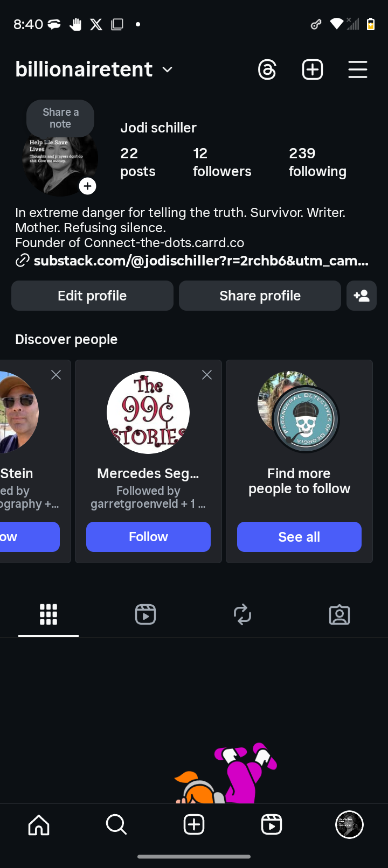Image resolution: width=388 pixels, height=868 pixels.
Task: Dismiss the Mercedes Seg… suggestion card
Action: point(207,375)
